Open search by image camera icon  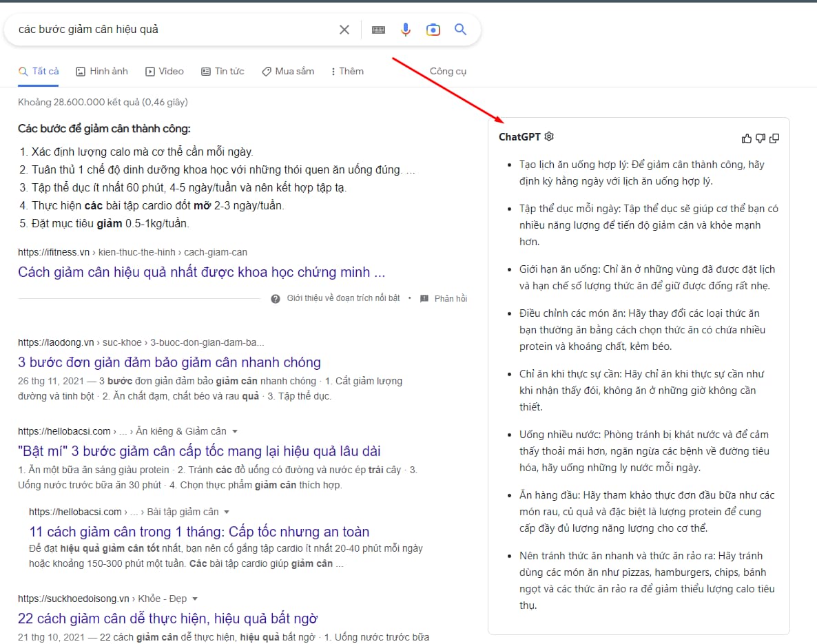(433, 30)
